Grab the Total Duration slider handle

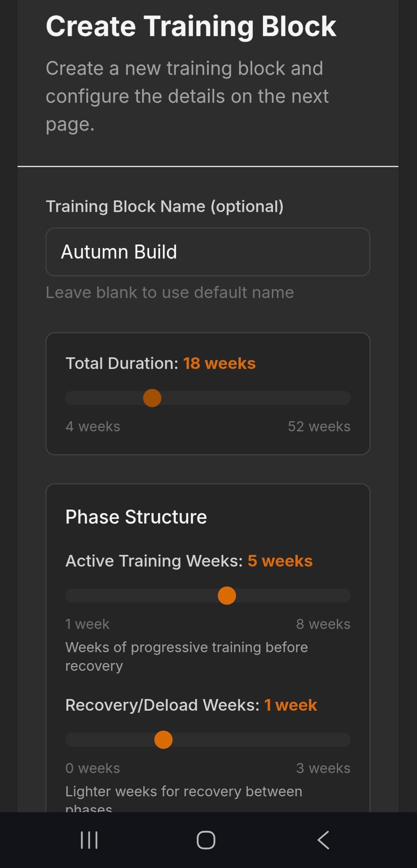(153, 398)
